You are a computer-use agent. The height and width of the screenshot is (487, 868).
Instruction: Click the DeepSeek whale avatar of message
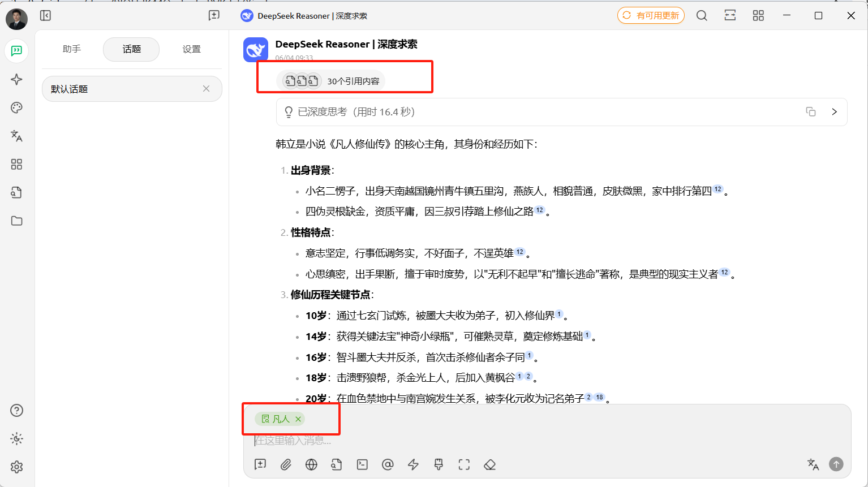click(x=256, y=50)
